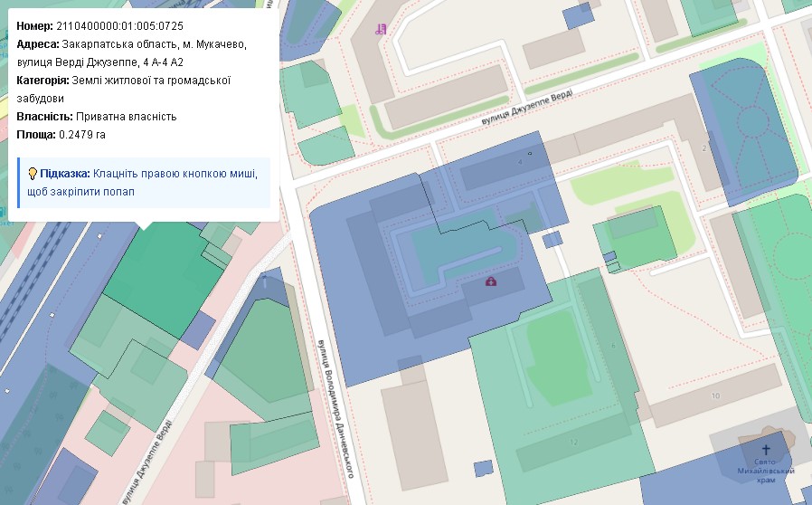The width and height of the screenshot is (812, 505).
Task: Click the building numbered 10
Action: click(715, 396)
